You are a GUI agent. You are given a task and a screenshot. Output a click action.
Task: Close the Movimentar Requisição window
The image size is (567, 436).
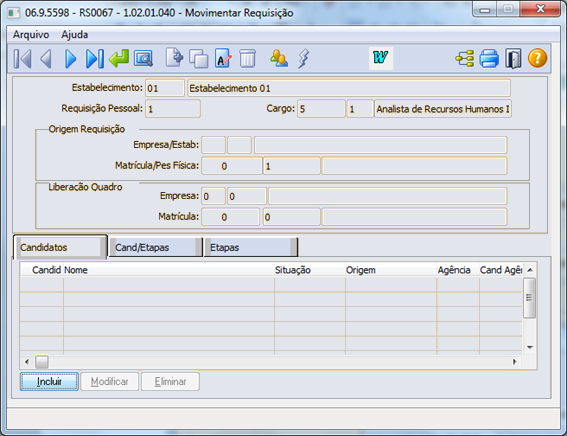tap(540, 9)
